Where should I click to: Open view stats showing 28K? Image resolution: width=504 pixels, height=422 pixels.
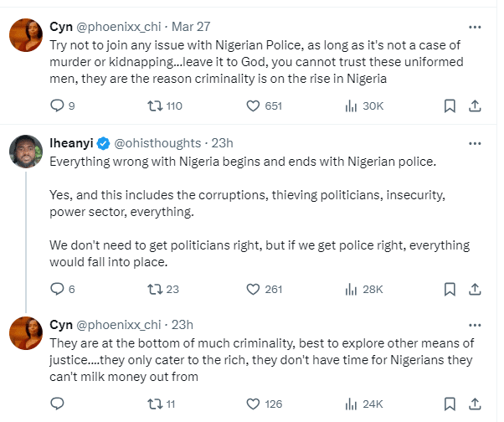point(351,289)
